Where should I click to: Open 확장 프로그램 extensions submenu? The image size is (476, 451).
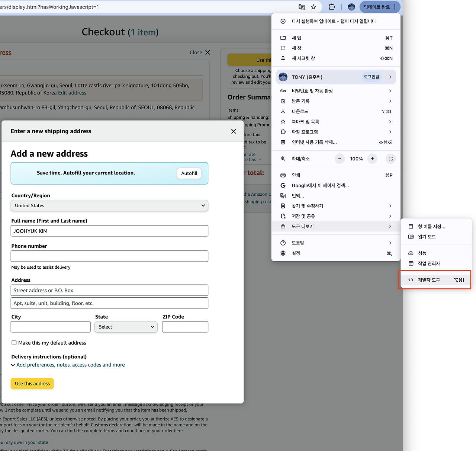[x=336, y=132]
